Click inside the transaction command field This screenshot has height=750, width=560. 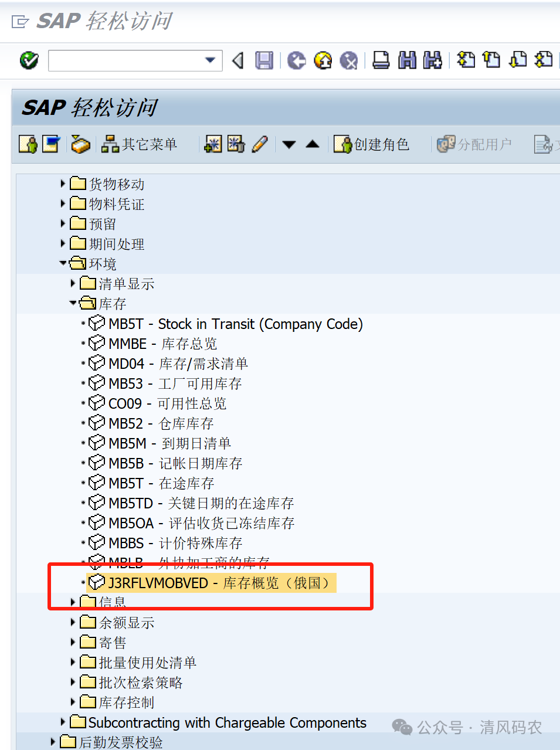126,60
